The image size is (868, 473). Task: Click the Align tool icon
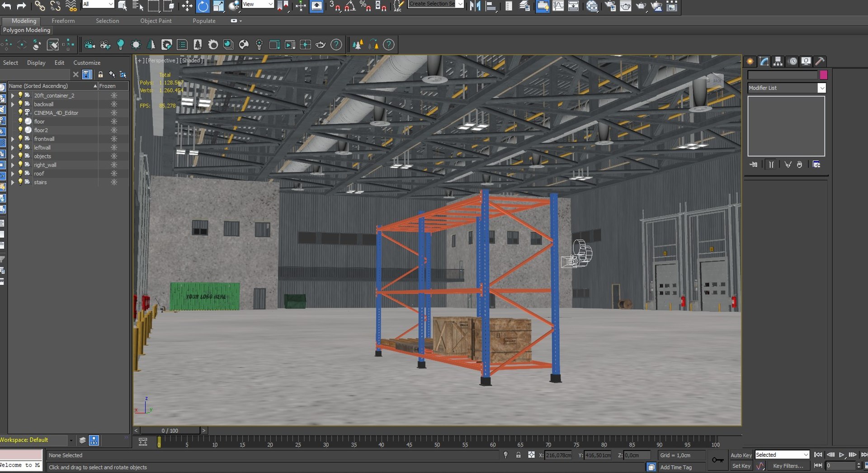(491, 5)
